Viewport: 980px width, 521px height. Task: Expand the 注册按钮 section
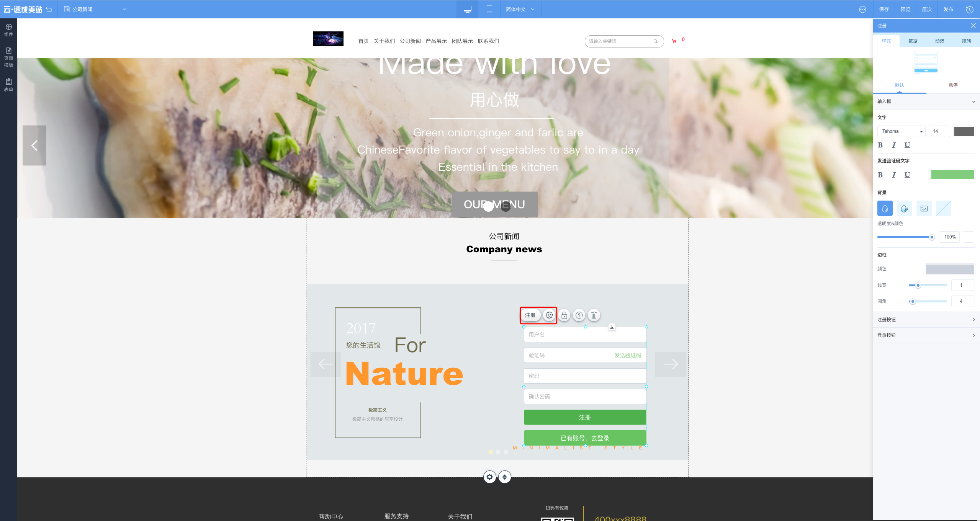[x=926, y=320]
